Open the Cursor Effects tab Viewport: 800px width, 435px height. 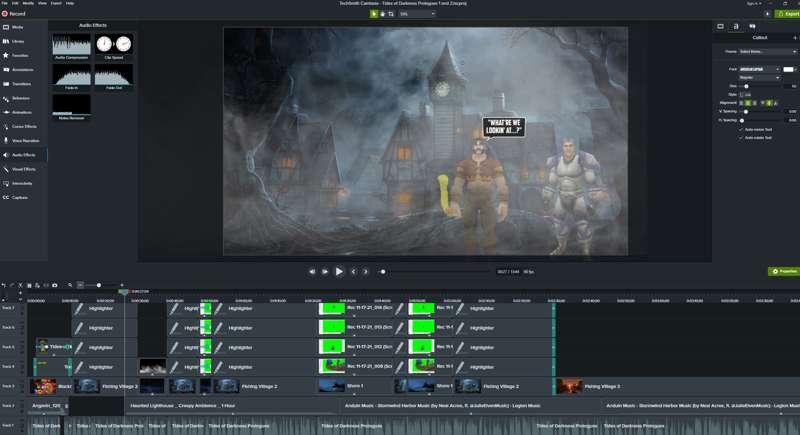tap(19, 126)
